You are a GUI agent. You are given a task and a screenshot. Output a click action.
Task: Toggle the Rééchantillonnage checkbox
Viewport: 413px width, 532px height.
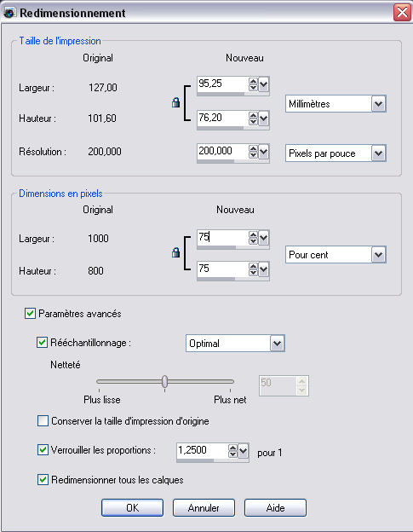pos(42,343)
